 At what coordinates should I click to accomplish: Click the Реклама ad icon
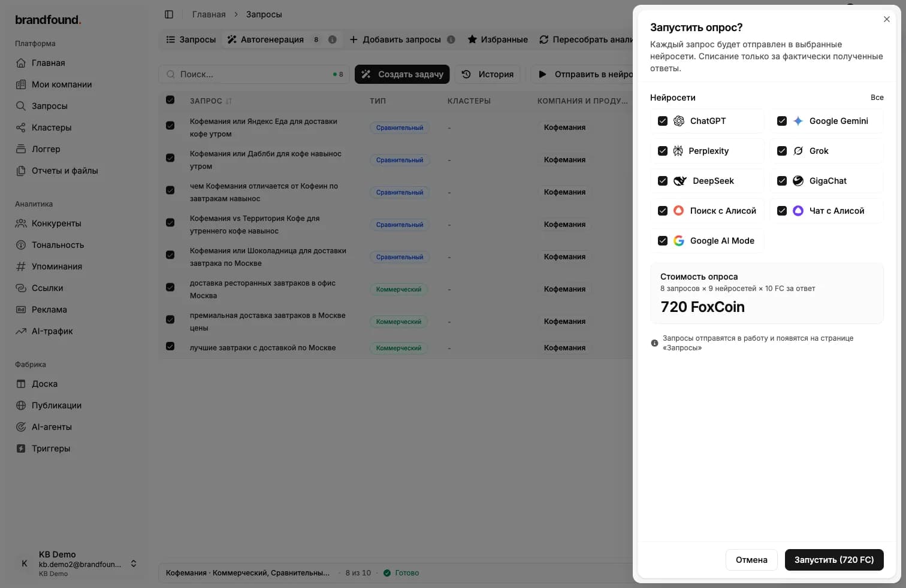(21, 310)
